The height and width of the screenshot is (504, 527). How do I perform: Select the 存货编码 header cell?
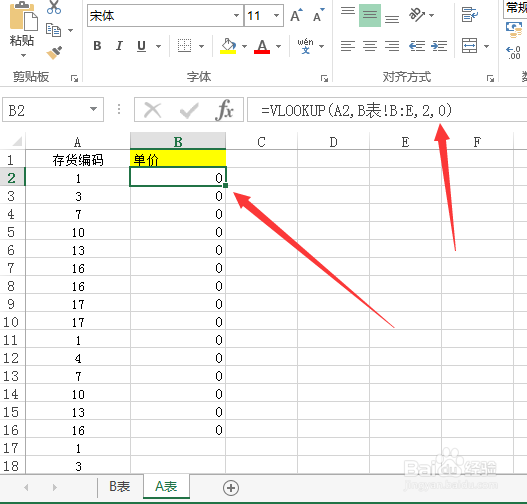tap(78, 160)
